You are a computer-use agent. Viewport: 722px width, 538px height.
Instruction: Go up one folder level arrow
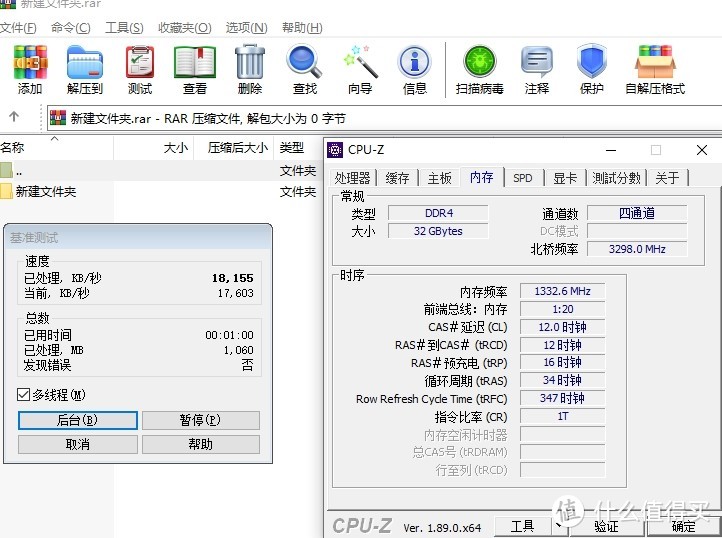tap(14, 117)
